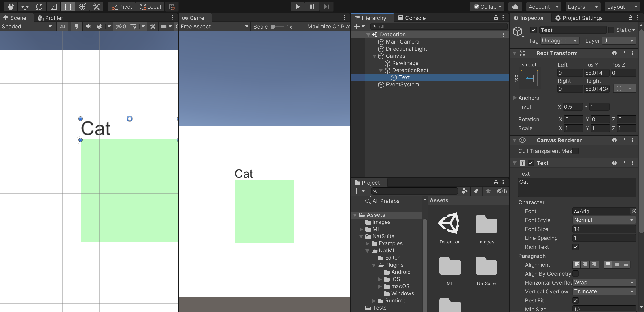Image resolution: width=644 pixels, height=312 pixels.
Task: Select the Rotate tool
Action: click(x=39, y=7)
